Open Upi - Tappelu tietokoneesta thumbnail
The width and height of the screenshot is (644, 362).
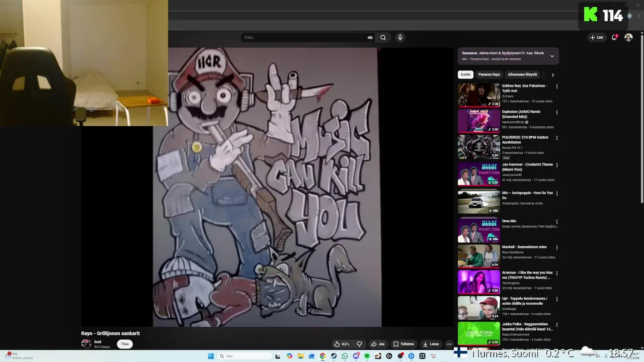(479, 308)
